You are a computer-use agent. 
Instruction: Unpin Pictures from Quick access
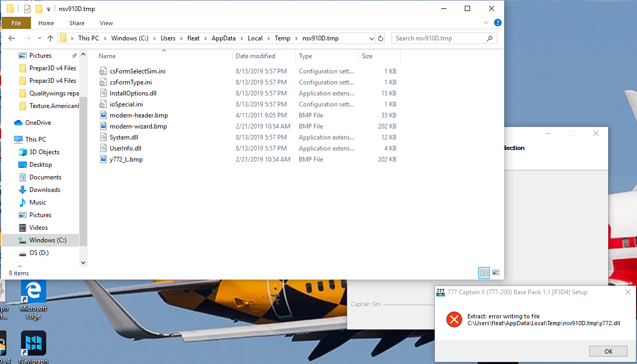click(x=74, y=55)
